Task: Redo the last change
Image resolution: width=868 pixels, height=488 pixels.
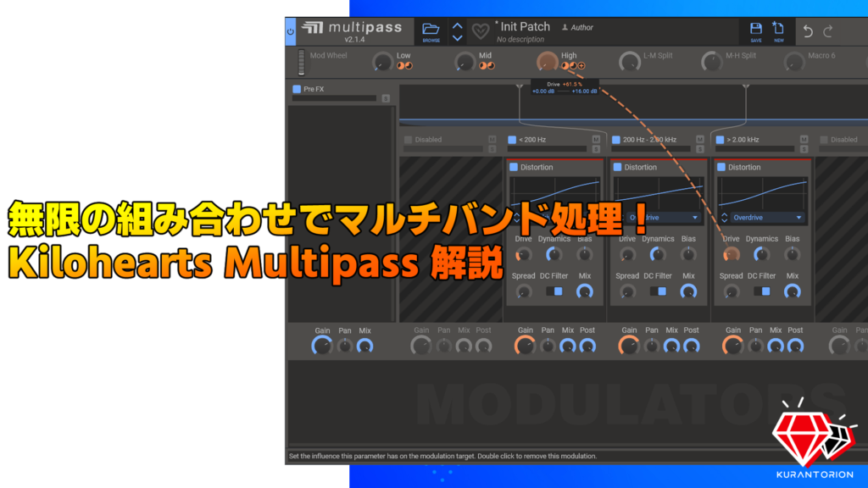Action: (x=829, y=28)
